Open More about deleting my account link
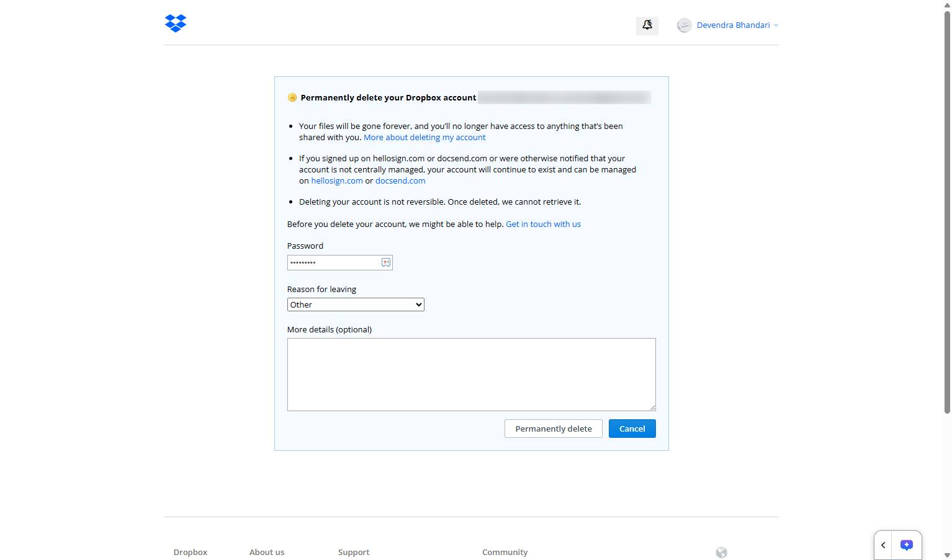 pos(424,138)
